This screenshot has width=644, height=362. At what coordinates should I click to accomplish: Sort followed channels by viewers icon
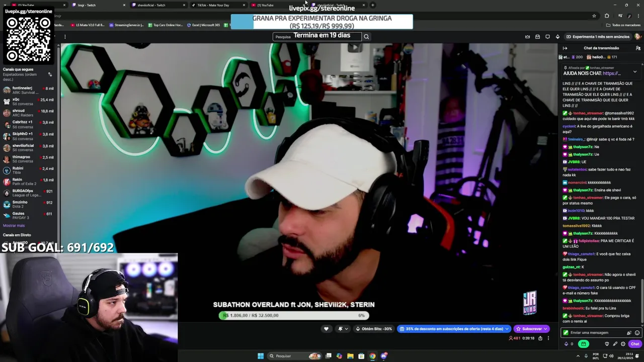[50, 74]
